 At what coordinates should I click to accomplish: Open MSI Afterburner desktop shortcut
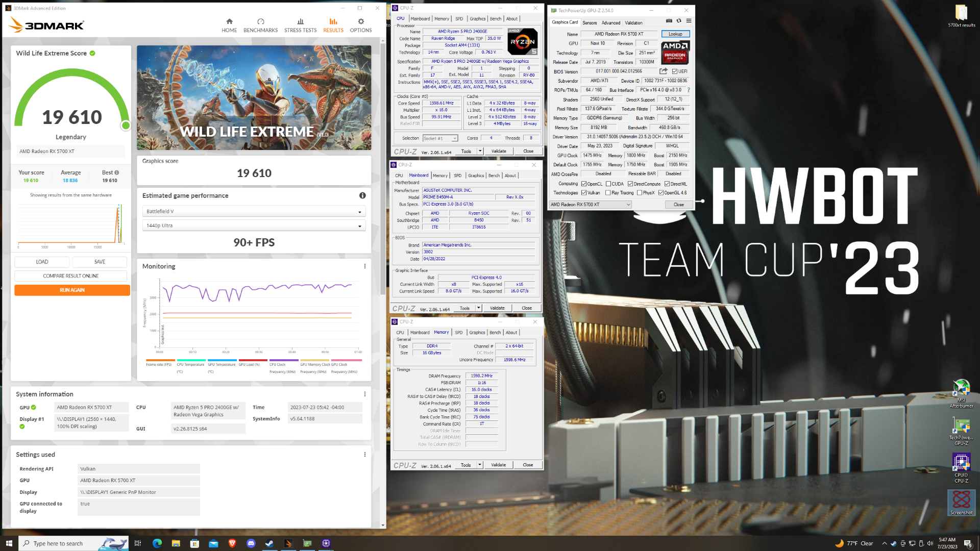(961, 393)
